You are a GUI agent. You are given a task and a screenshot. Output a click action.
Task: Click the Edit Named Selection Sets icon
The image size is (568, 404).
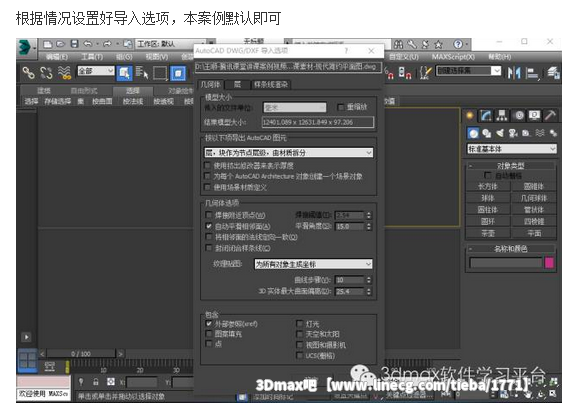[x=426, y=73]
